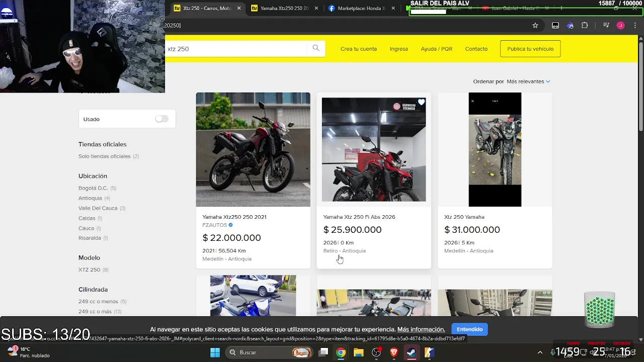The width and height of the screenshot is (644, 362).
Task: Click the xtz 250 search field
Action: pos(235,49)
